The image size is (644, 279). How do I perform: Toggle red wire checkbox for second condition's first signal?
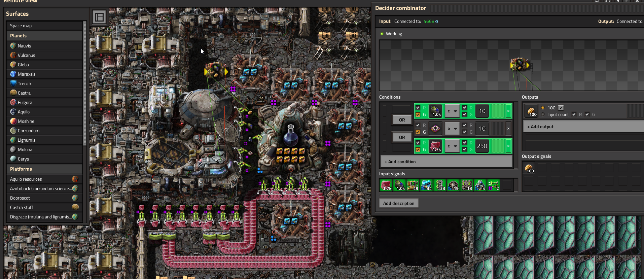418,125
